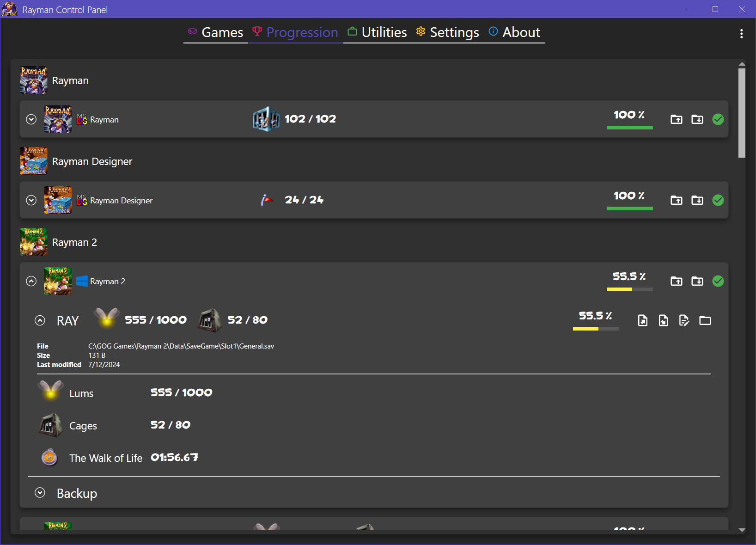Click the vertical scrollbar thumb
The height and width of the screenshot is (545, 756).
[742, 113]
